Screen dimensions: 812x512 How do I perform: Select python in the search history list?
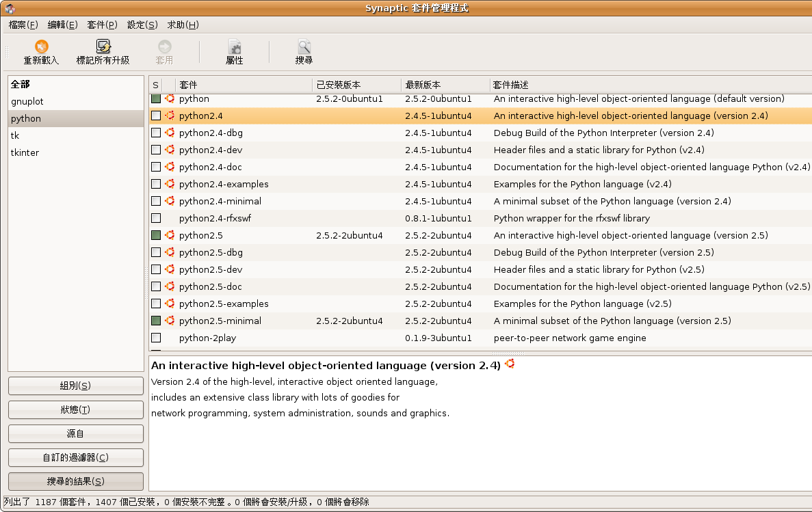[x=76, y=118]
